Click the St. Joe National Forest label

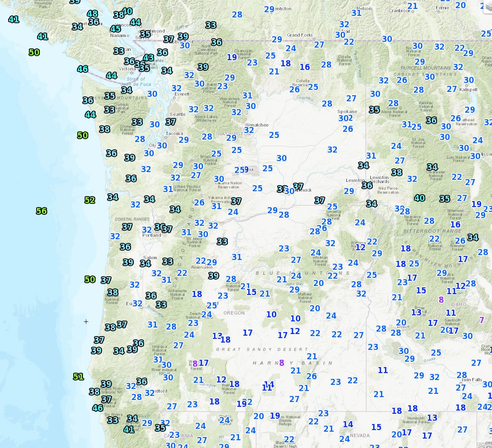(418, 143)
